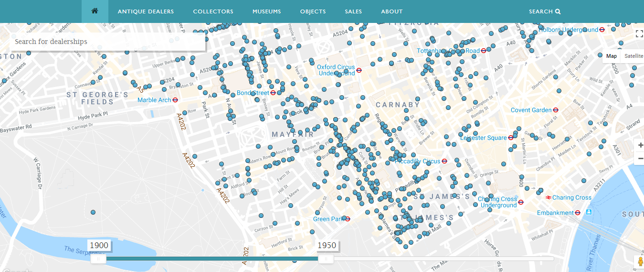Screen dimensions: 644x272
Task: Select the Map view type
Action: 611,56
